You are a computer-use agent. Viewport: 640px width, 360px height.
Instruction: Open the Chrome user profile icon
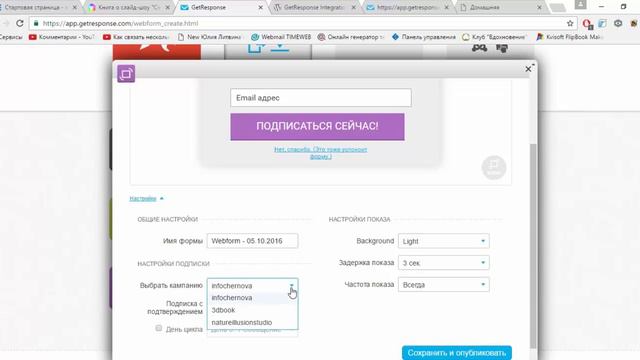point(580,5)
